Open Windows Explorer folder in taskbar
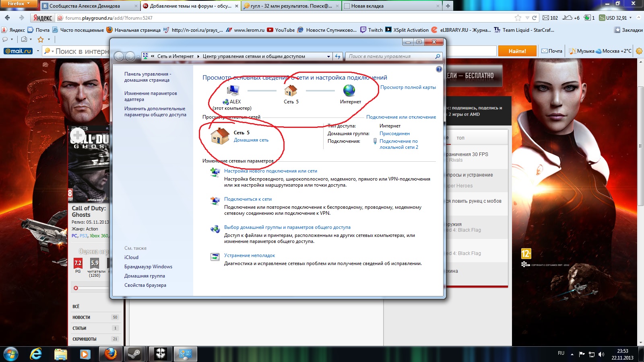644x362 pixels. pos(61,354)
